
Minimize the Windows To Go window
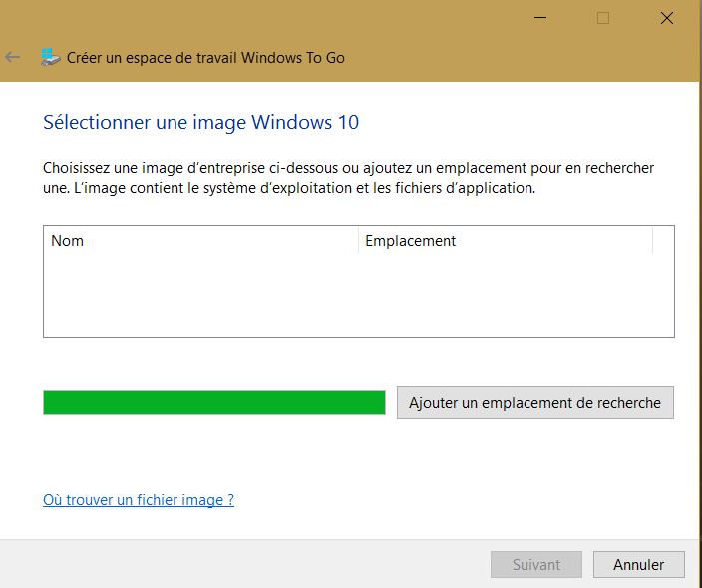(x=540, y=18)
